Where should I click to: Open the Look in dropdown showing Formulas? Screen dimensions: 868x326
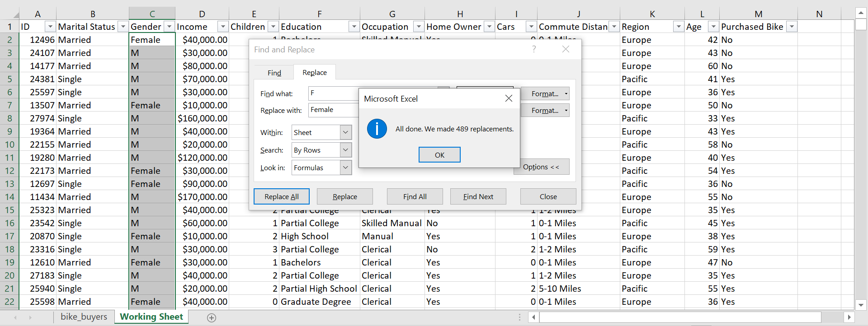[345, 168]
